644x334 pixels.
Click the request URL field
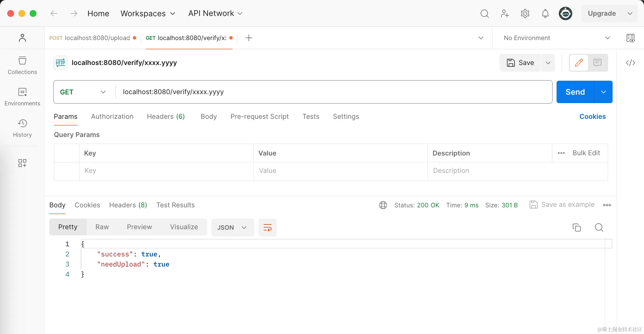coord(333,92)
